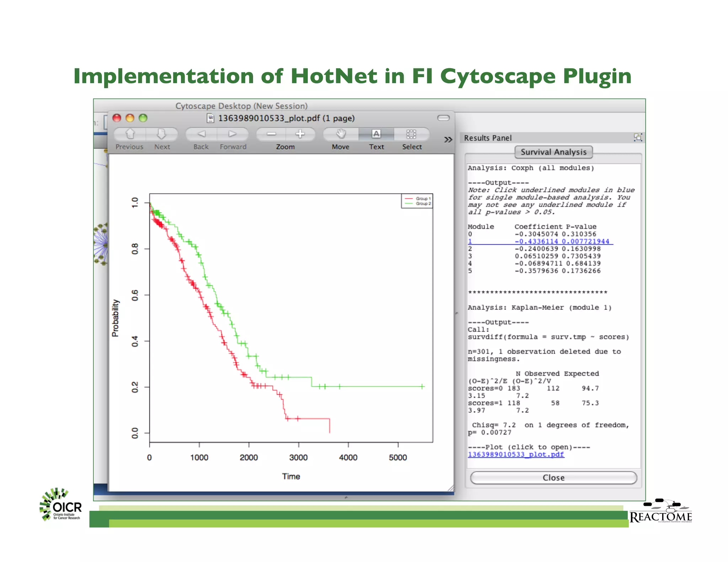The height and width of the screenshot is (562, 728).
Task: Click module 1 underlined link
Action: pos(540,242)
